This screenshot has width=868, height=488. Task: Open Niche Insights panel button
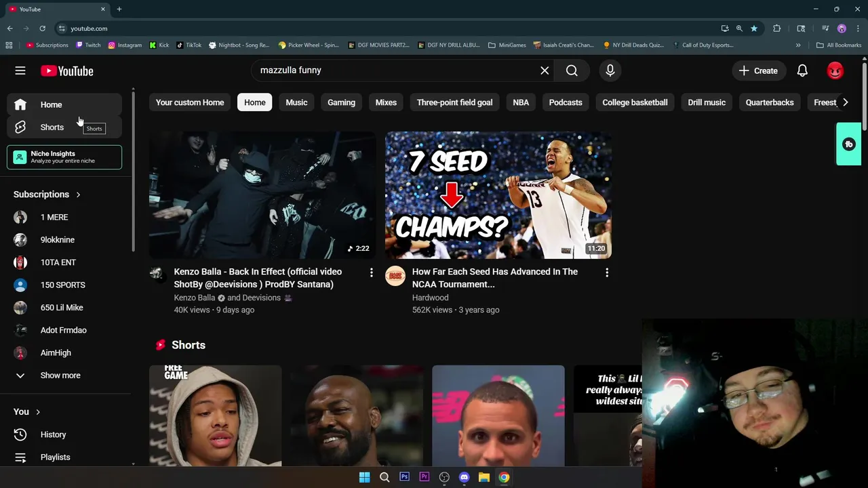(64, 157)
